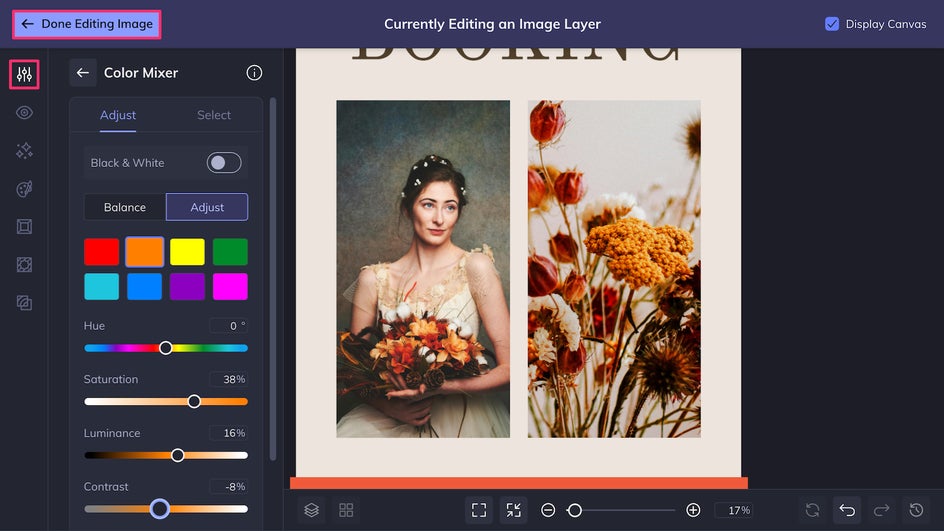Viewport: 944px width, 531px height.
Task: Zoom in with the plus icon
Action: (x=693, y=510)
